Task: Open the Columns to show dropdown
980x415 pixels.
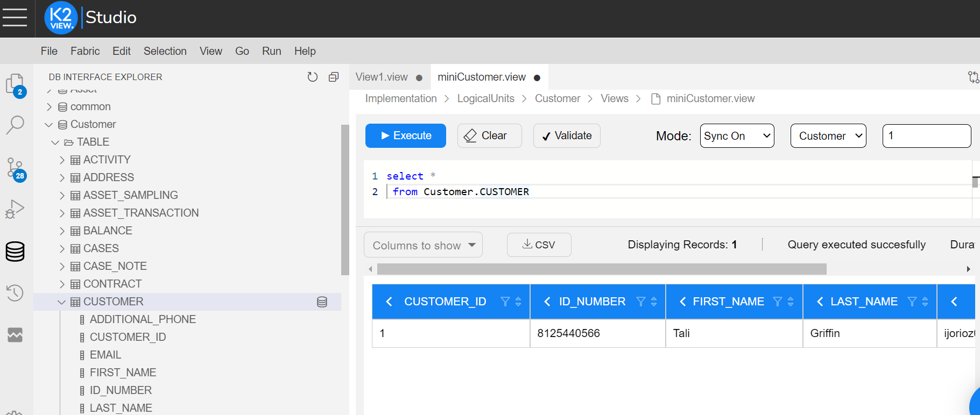Action: (423, 245)
